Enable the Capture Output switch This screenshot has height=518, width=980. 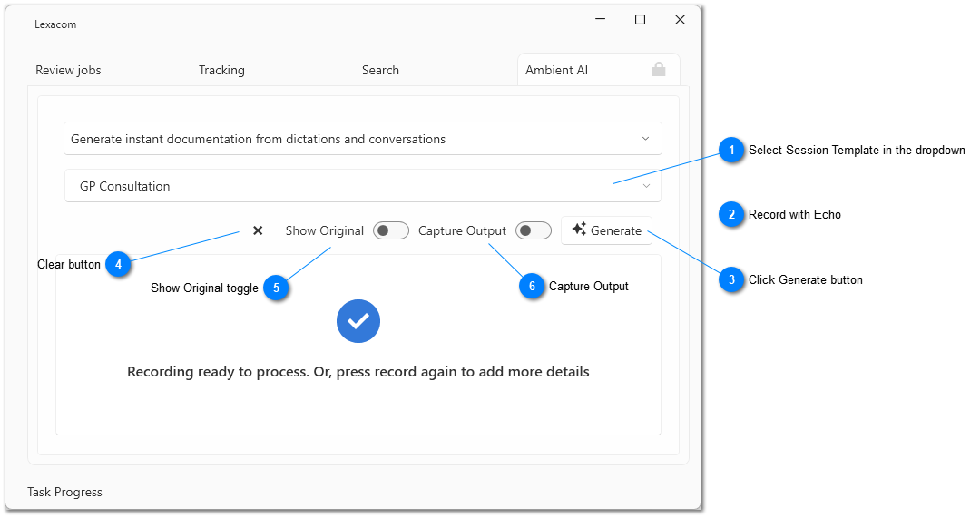534,231
